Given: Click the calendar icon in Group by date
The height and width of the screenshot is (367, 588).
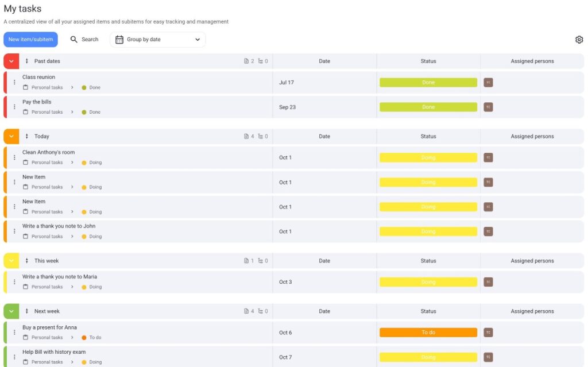Looking at the screenshot, I should click(119, 40).
